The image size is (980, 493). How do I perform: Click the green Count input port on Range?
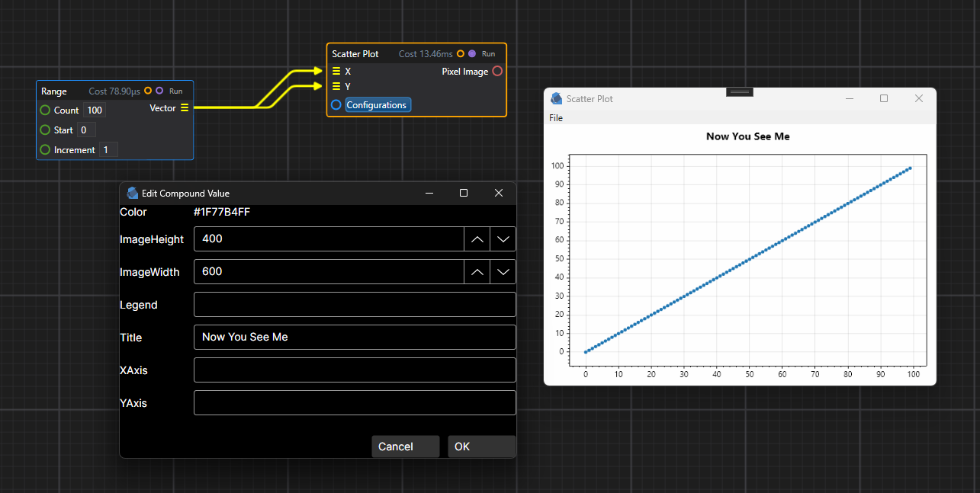point(47,110)
